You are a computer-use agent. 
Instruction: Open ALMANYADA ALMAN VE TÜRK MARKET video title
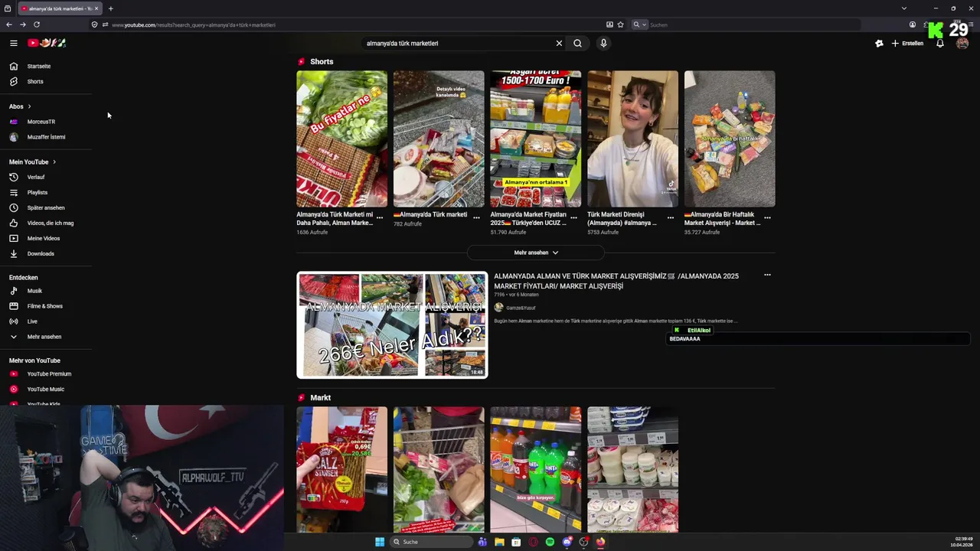tap(616, 281)
